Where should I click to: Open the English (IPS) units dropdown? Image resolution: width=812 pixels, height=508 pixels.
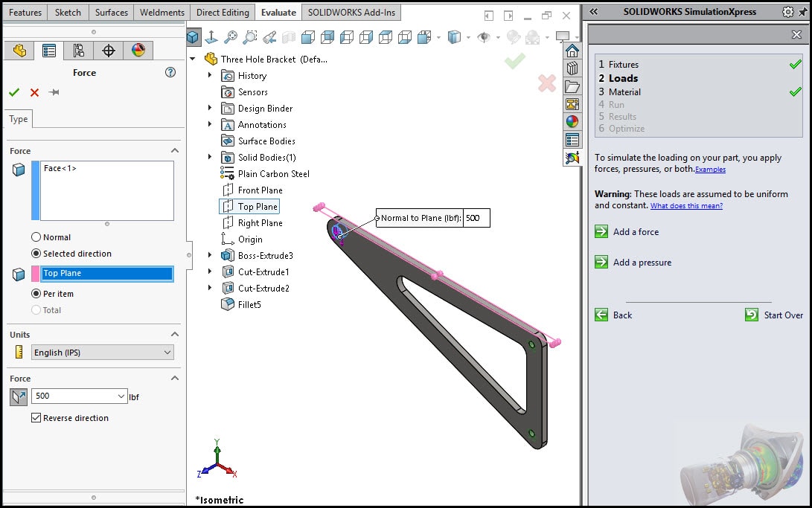coord(103,353)
